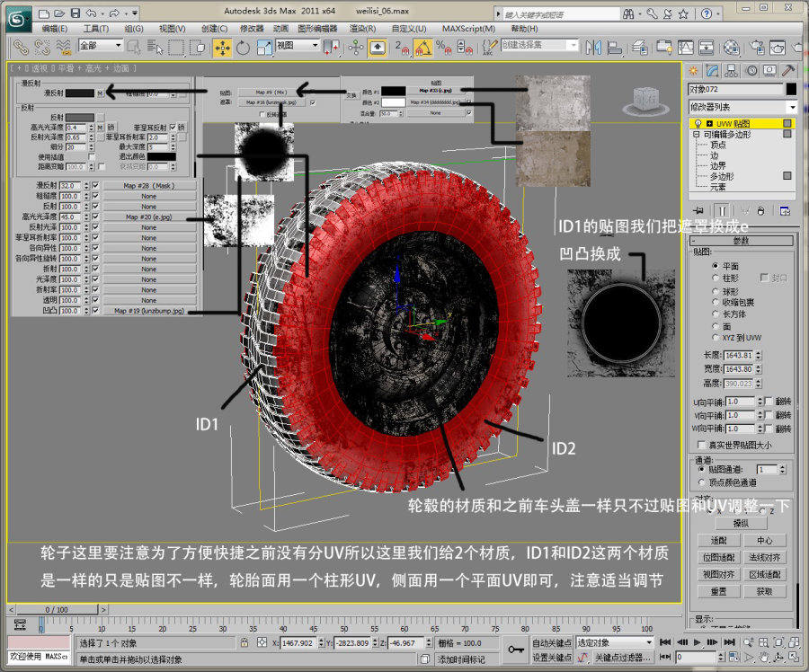Click the Mirror tool icon
809x672 pixels.
tap(593, 48)
